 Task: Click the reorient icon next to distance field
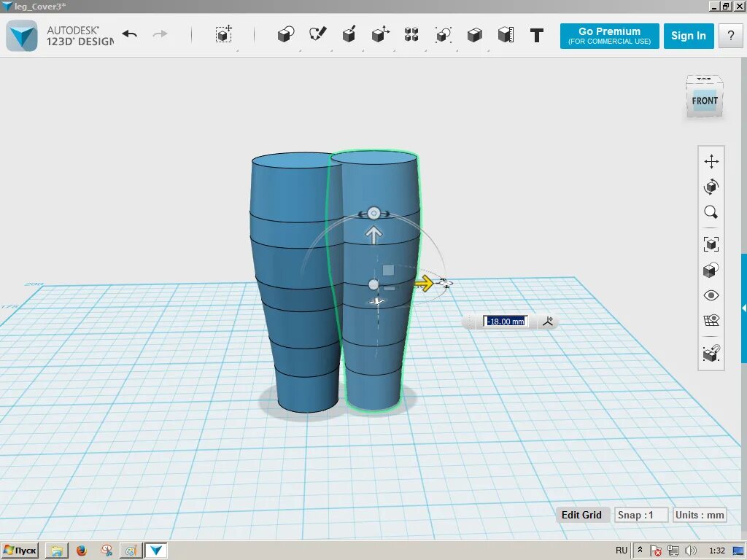coord(548,322)
